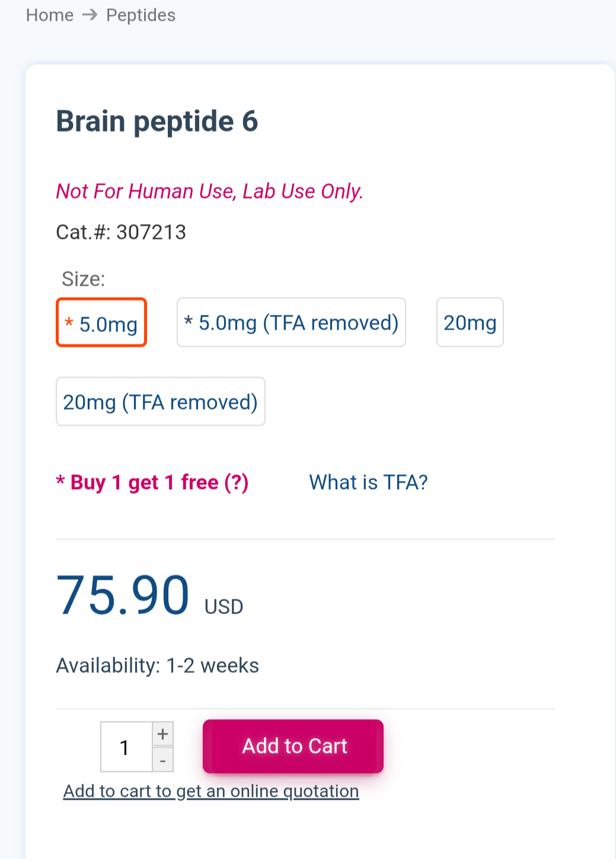Click the USD currency label
Image resolution: width=616 pixels, height=859 pixels.
tap(224, 607)
